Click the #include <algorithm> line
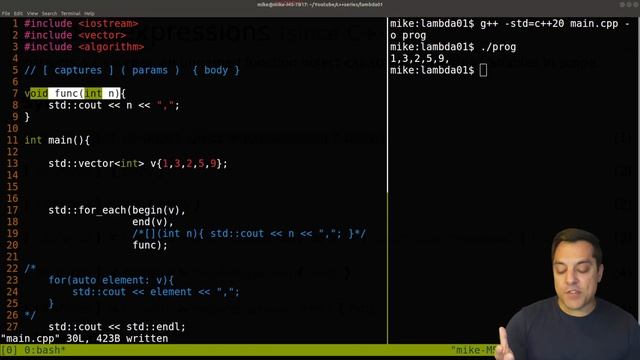The image size is (640, 360). (x=84, y=47)
